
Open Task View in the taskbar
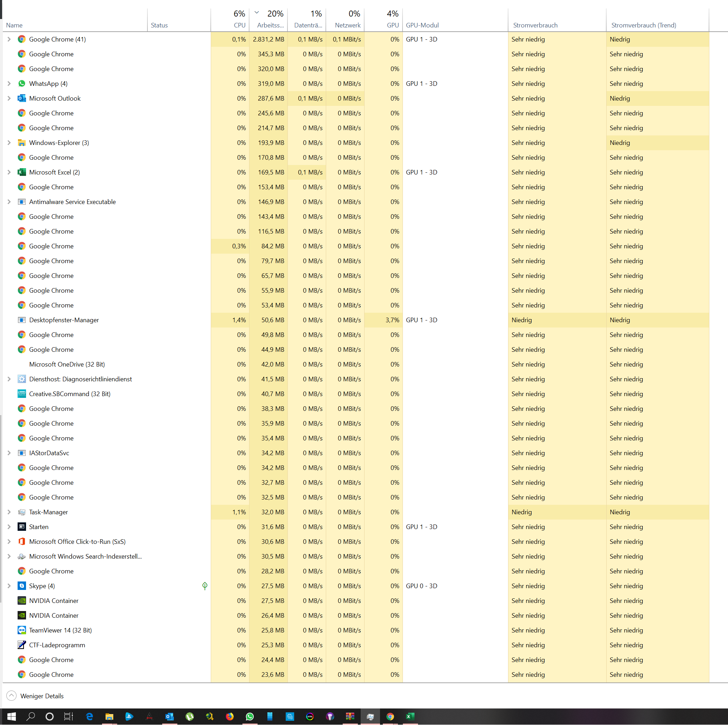69,717
